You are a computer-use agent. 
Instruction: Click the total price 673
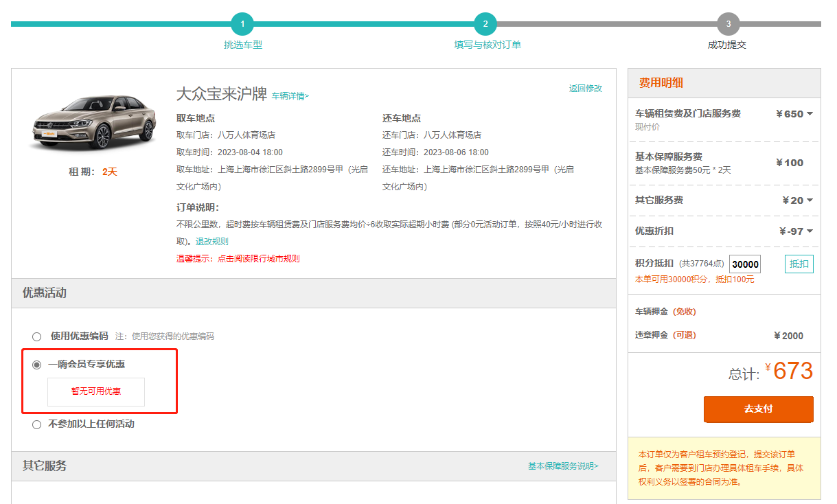coord(793,371)
